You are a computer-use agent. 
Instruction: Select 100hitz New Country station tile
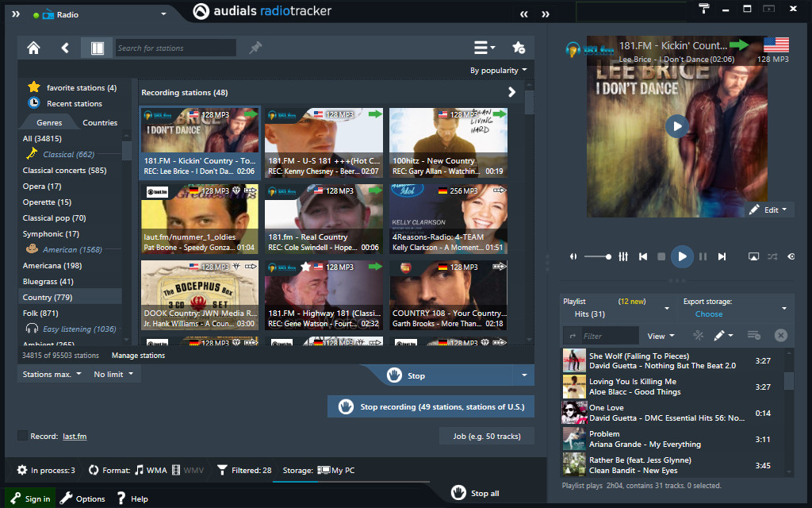(x=449, y=143)
